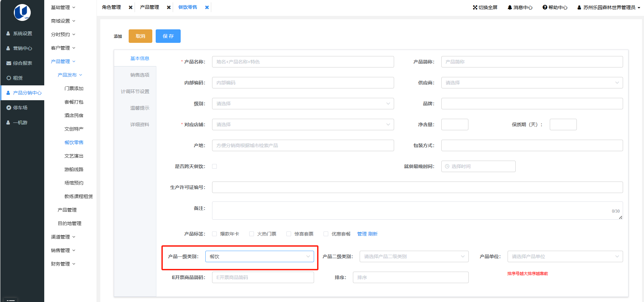This screenshot has height=302, width=644.
Task: Close the 餐饮零售 tab with X
Action: pos(207,7)
